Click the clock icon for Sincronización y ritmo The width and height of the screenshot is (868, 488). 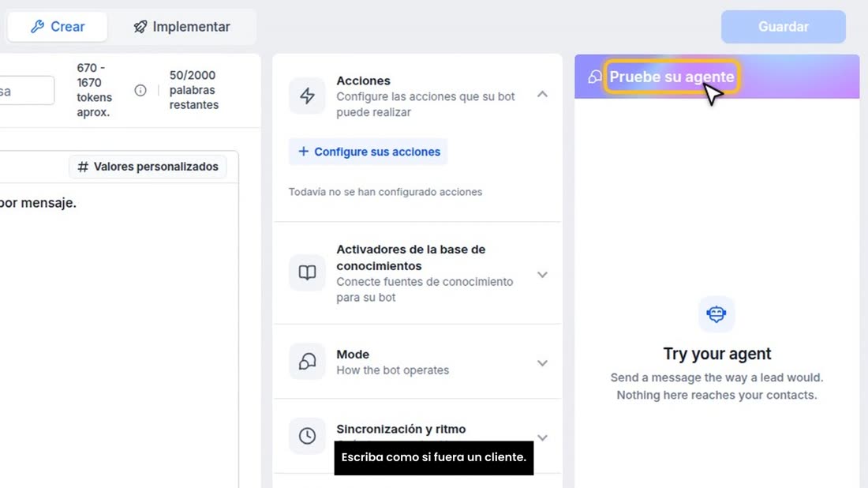[x=307, y=436]
